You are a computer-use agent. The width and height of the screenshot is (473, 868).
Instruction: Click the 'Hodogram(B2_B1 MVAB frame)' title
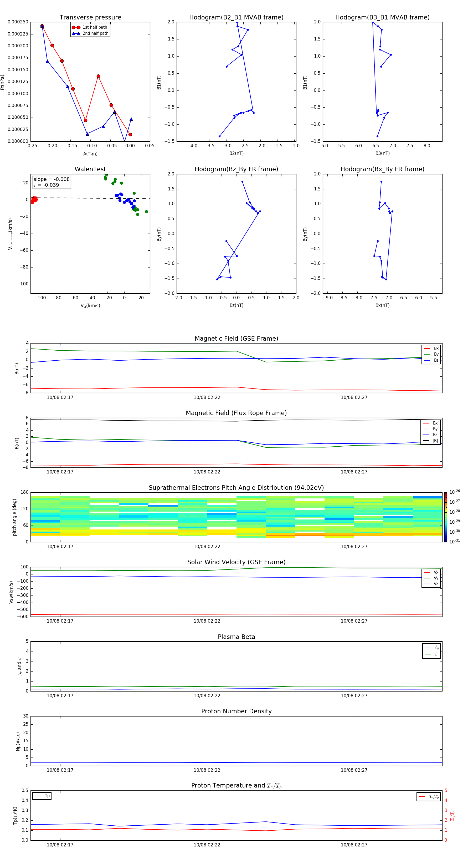click(x=236, y=18)
